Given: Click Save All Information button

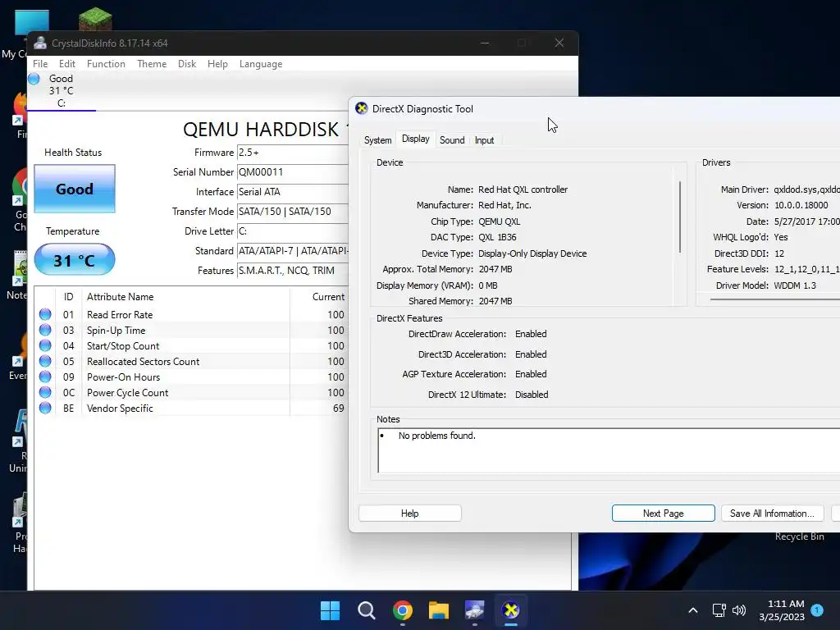Looking at the screenshot, I should click(772, 514).
